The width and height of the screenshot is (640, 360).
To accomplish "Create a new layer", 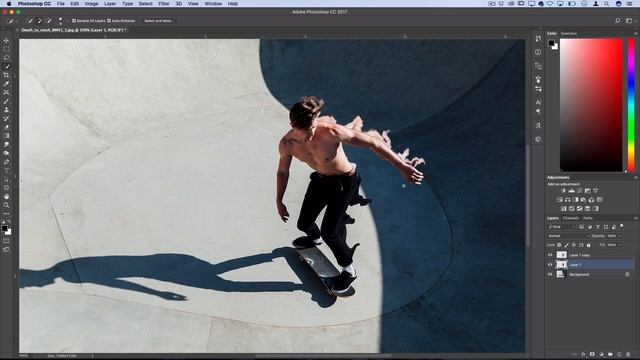I will 619,355.
